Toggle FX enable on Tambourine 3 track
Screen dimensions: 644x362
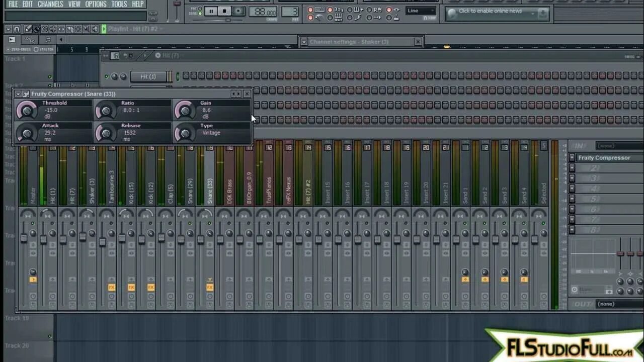coord(112,287)
